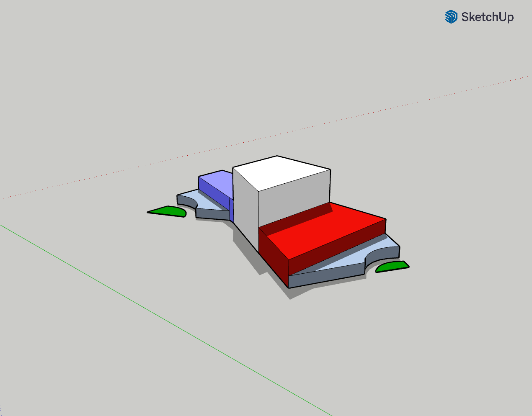Click the right green curved shape

pos(392,266)
